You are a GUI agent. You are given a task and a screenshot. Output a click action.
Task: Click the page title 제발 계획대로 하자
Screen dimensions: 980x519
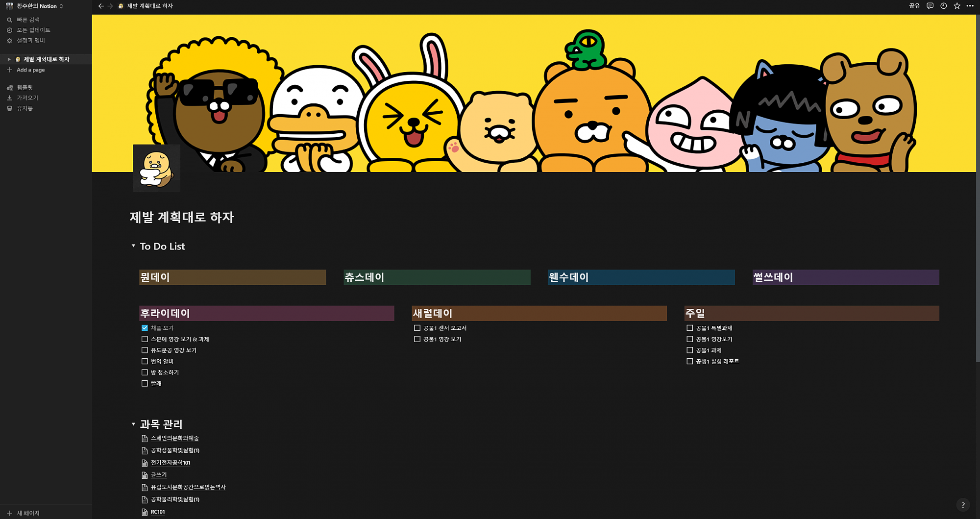182,217
